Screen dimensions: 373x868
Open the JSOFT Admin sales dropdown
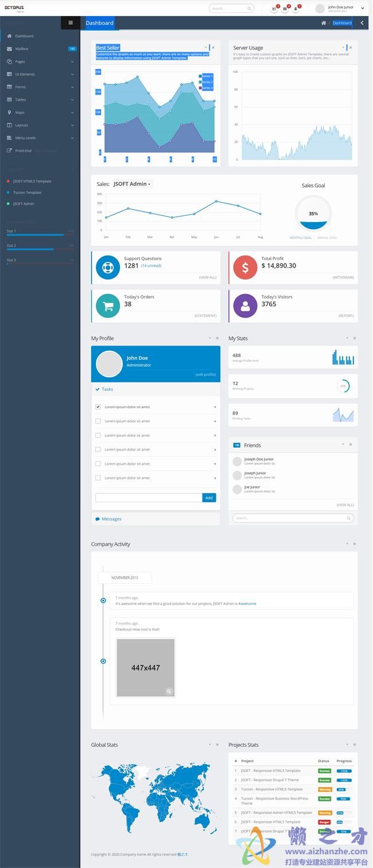[133, 184]
